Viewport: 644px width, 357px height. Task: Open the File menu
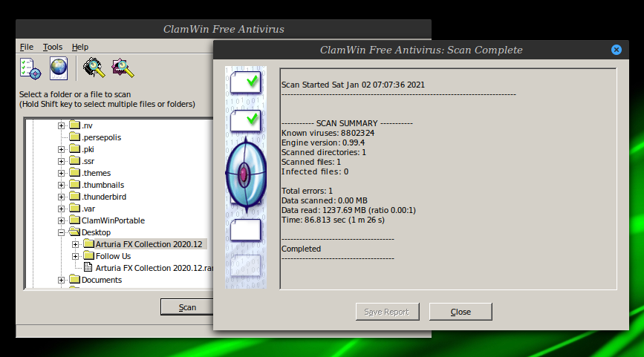point(27,47)
